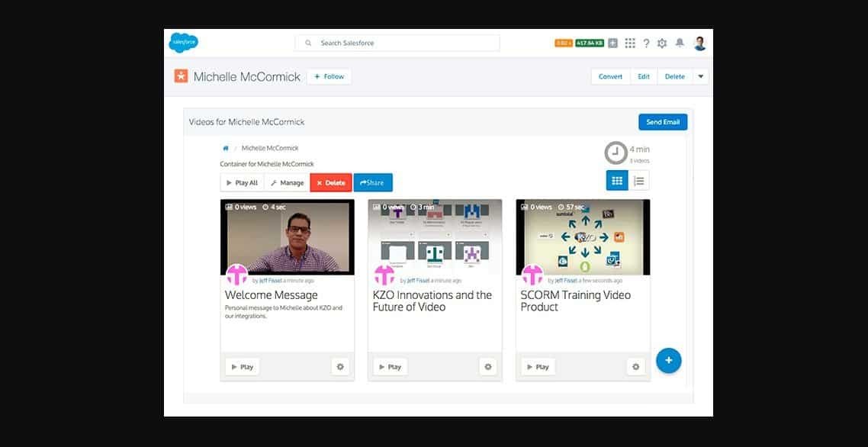Open settings gear on Welcome Message card
Viewport: 868px width, 447px height.
[340, 367]
